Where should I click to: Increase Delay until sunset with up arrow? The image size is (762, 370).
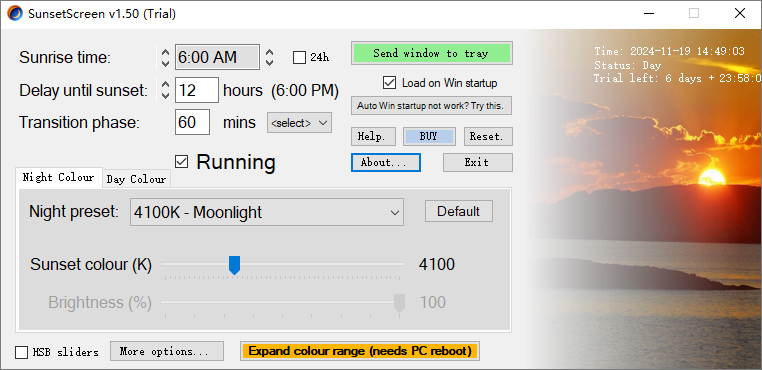[x=165, y=85]
